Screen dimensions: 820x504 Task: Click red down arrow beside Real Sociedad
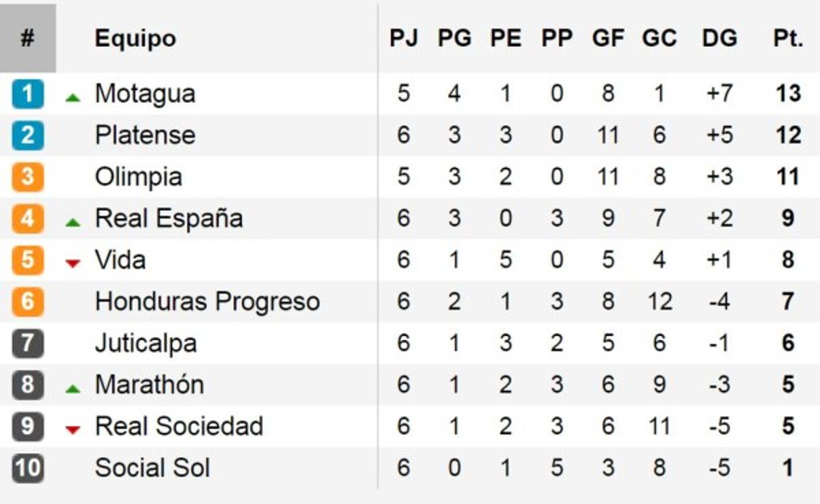pyautogui.click(x=72, y=430)
